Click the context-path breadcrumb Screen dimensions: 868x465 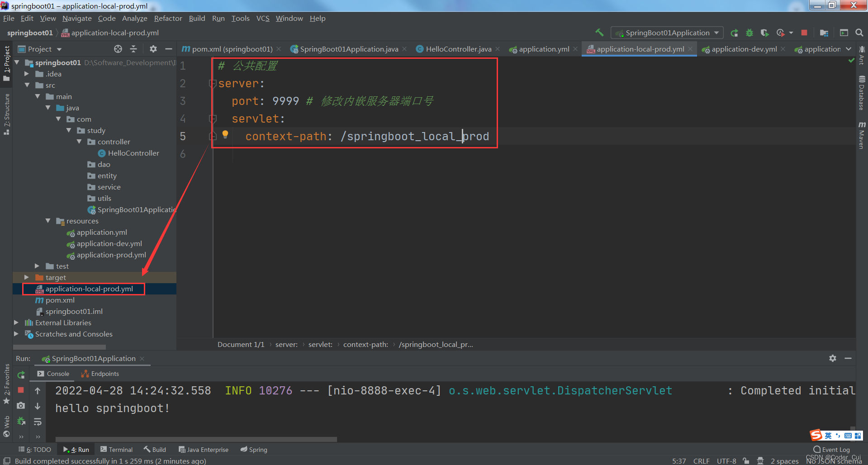(365, 344)
